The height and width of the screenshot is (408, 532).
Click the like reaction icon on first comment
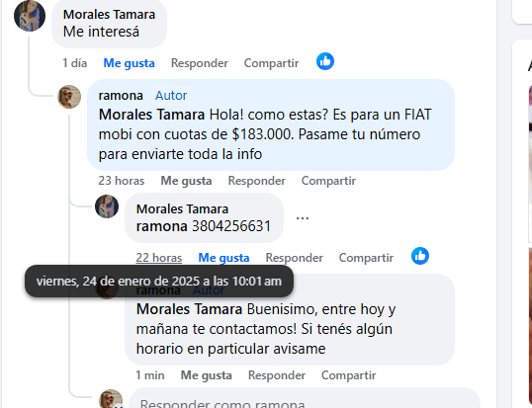click(325, 61)
